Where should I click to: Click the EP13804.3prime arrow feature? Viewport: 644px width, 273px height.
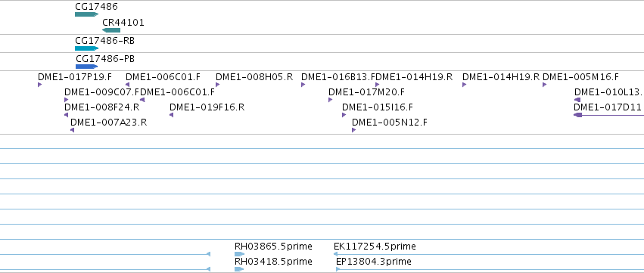(x=338, y=269)
